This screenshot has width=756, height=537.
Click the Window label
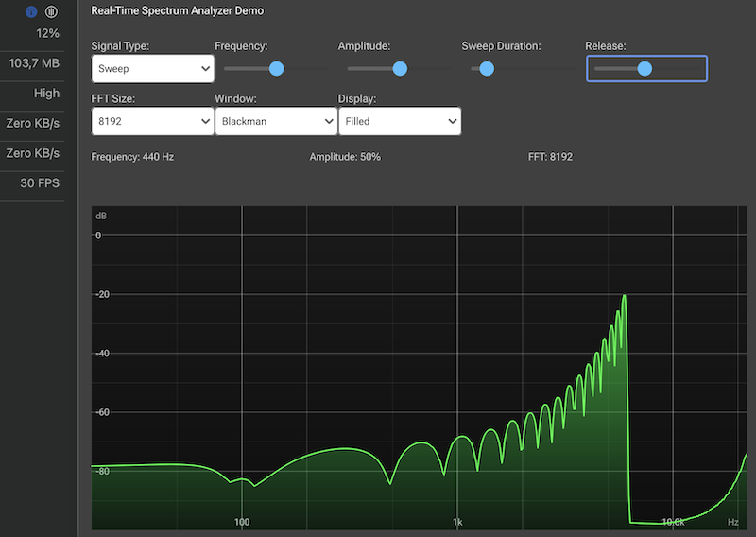click(235, 98)
